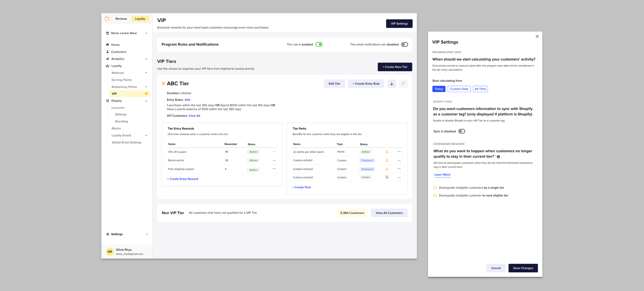
Task: Click the Create New Tier button
Action: click(x=395, y=67)
